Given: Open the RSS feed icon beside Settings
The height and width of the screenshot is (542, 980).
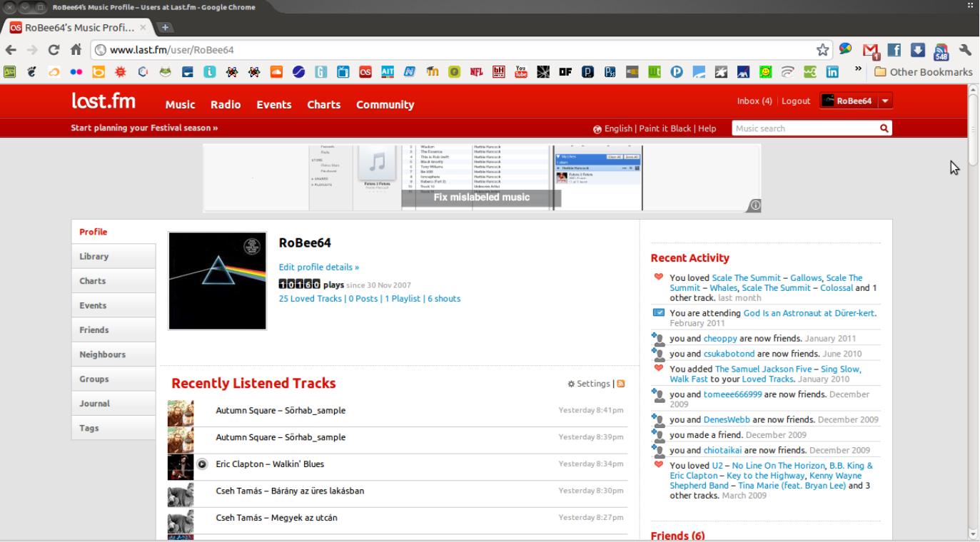Looking at the screenshot, I should [x=620, y=384].
